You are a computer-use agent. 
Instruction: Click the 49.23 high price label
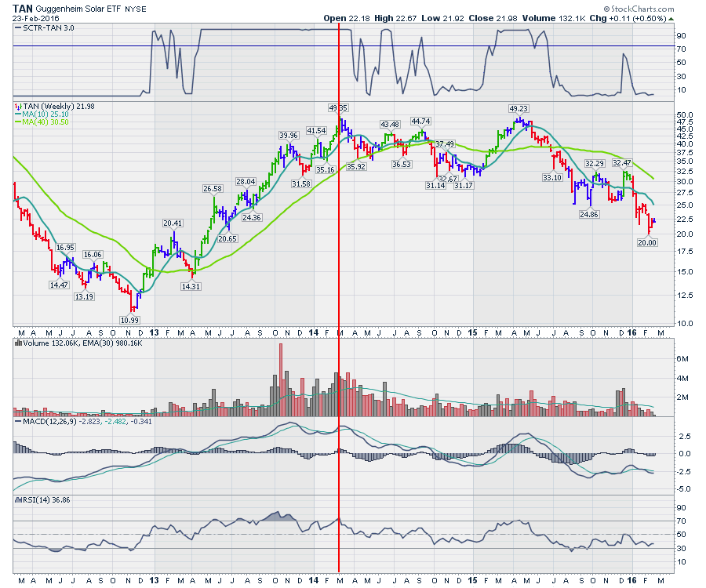click(519, 109)
